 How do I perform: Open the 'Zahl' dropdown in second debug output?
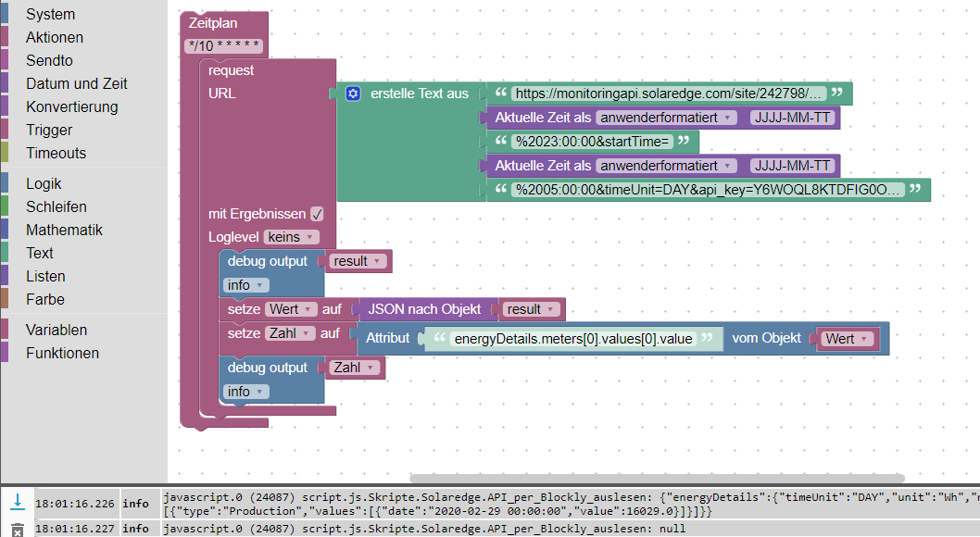click(x=355, y=368)
